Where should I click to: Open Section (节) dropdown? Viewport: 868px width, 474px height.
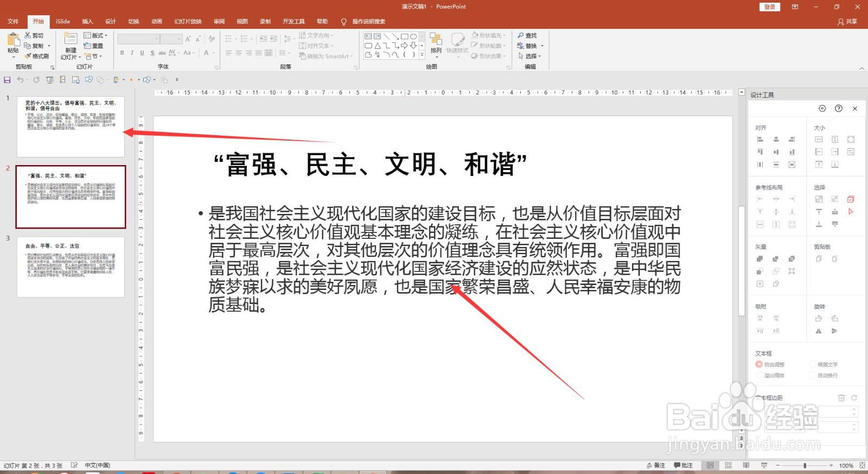[x=93, y=56]
